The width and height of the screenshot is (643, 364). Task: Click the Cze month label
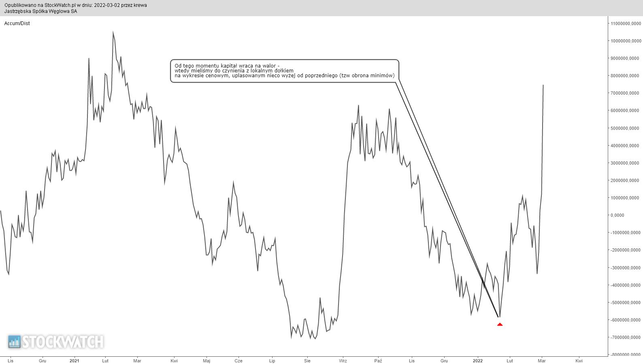click(238, 361)
